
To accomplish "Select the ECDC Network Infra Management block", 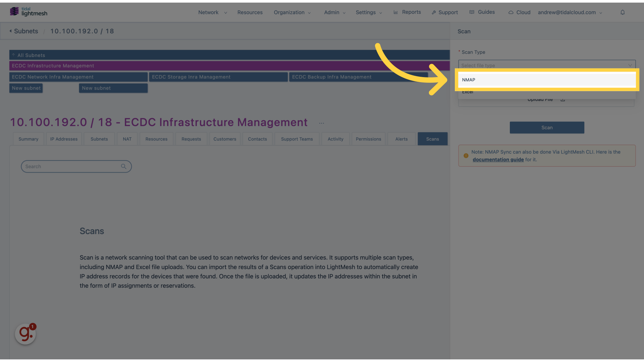I will point(78,77).
